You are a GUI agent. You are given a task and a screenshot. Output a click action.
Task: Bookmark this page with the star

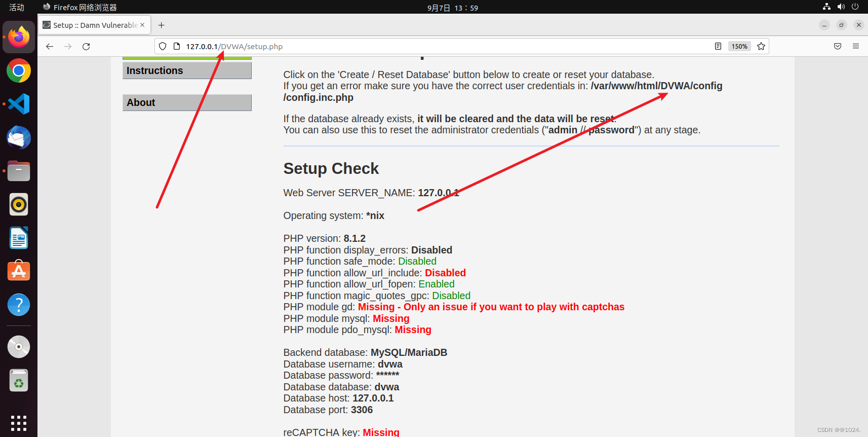point(761,46)
